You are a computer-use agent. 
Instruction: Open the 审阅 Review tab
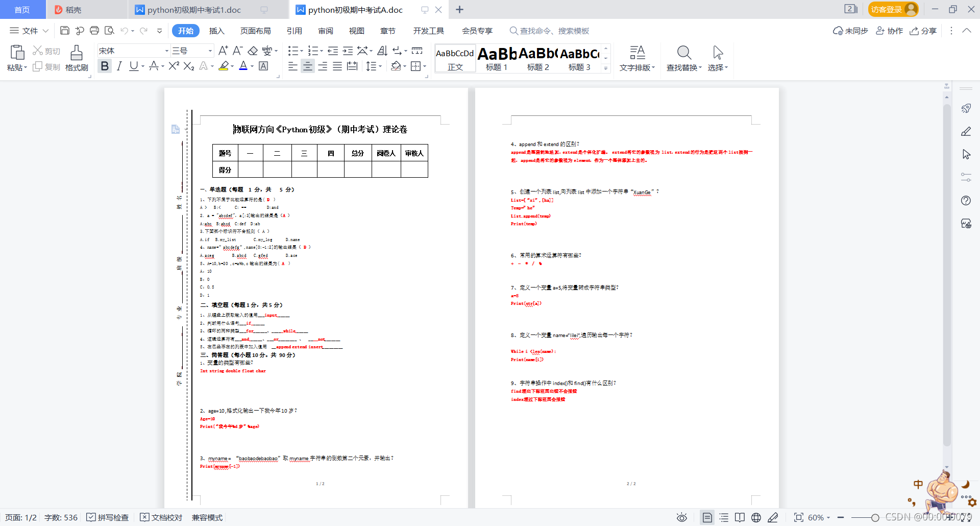point(326,31)
